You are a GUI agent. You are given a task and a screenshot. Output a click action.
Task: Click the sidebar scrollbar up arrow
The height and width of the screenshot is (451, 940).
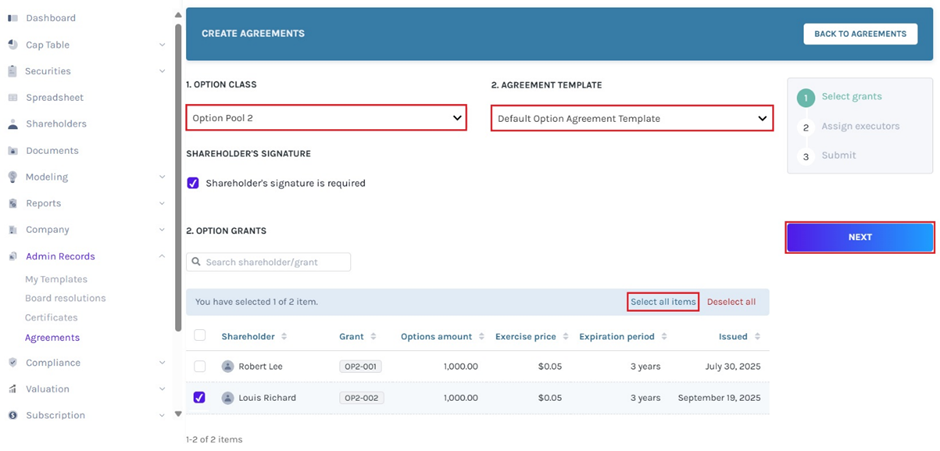pyautogui.click(x=177, y=14)
